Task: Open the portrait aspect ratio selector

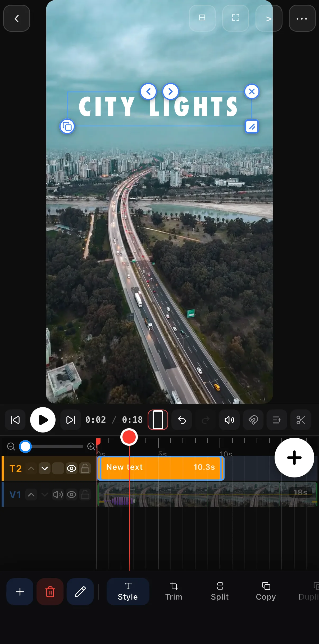Action: [158, 420]
